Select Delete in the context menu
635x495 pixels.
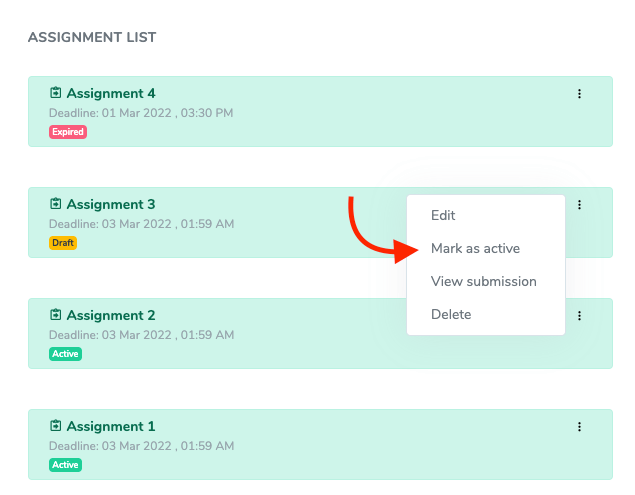[x=450, y=314]
